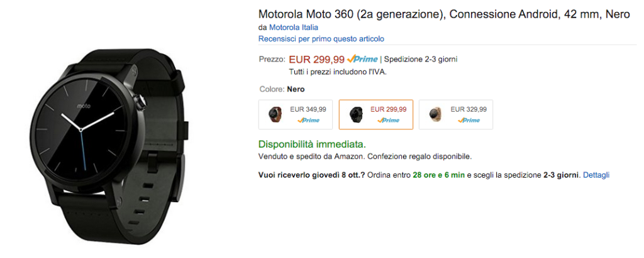Pick the EUR 329,99 color option

[x=456, y=114]
